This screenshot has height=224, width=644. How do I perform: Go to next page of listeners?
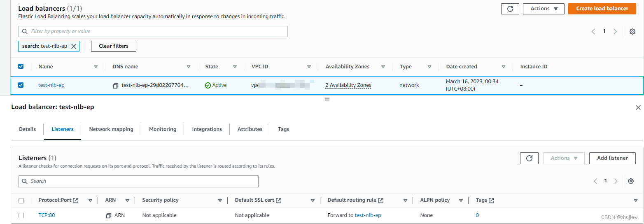click(616, 181)
